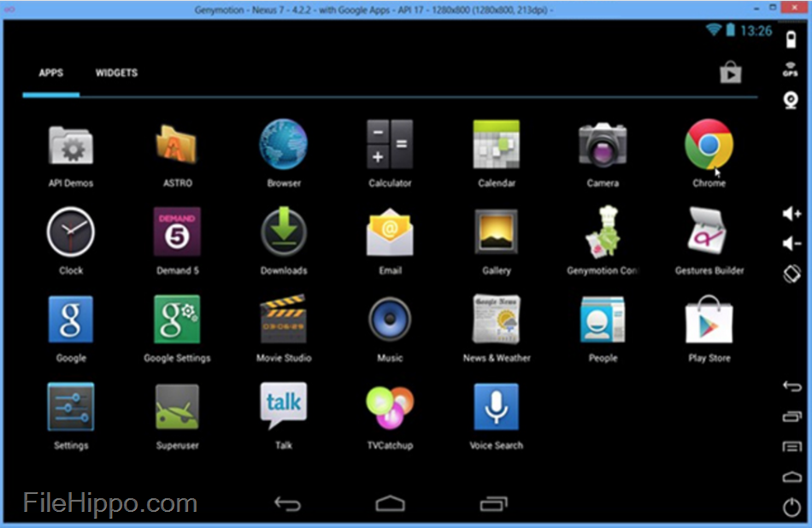The image size is (812, 528).
Task: Click the Genymotion sidebar back button
Action: coord(791,386)
